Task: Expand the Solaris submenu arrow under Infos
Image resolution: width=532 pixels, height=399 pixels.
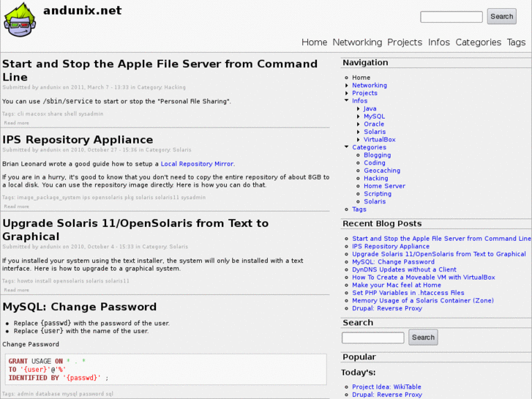Action: (x=359, y=132)
